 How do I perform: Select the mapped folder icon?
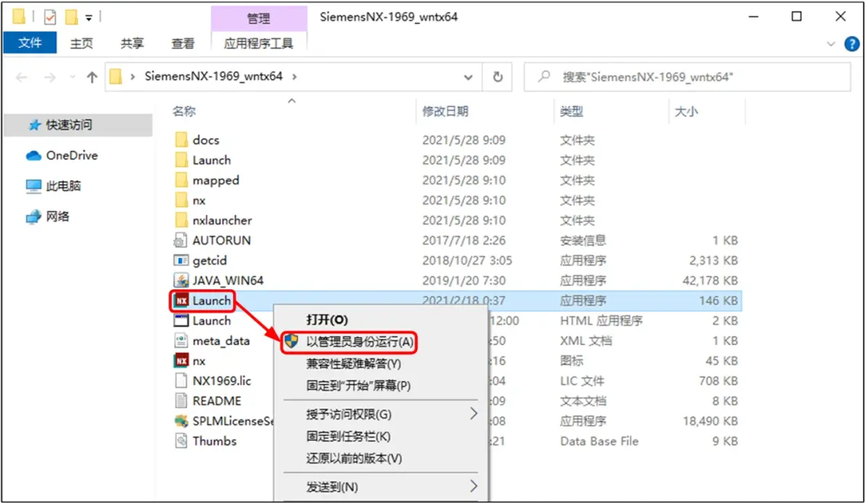[181, 180]
